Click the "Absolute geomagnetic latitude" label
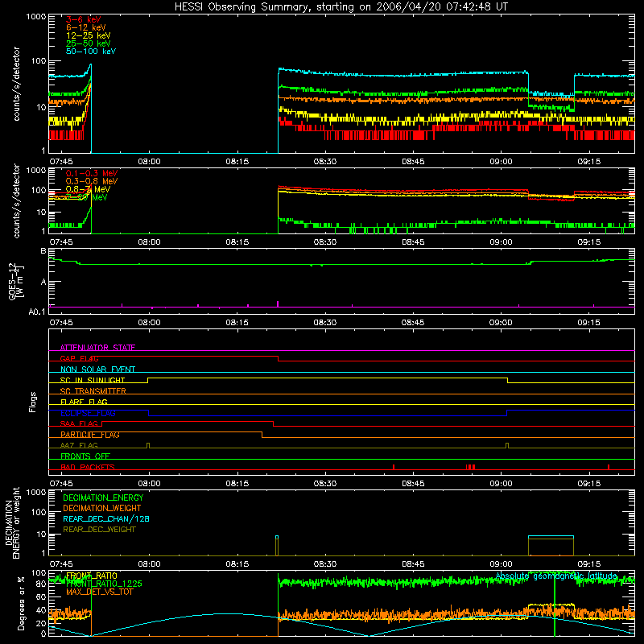 tap(556, 576)
